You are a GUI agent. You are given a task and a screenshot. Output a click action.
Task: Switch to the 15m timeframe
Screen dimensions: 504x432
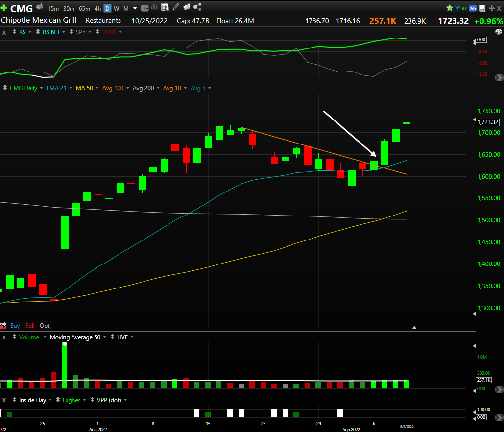pyautogui.click(x=53, y=9)
